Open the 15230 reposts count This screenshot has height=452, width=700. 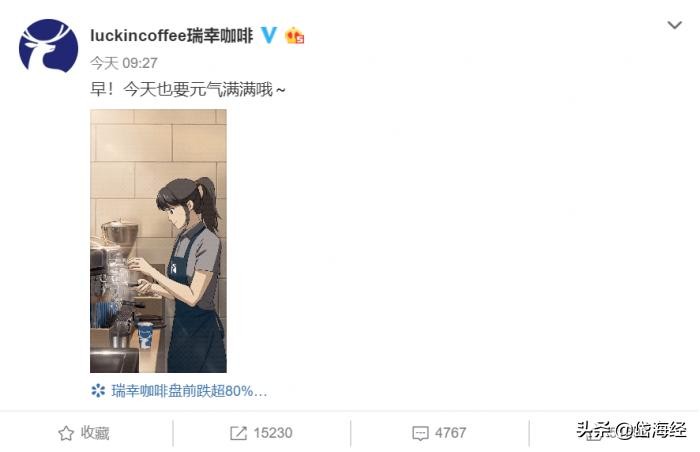(273, 433)
